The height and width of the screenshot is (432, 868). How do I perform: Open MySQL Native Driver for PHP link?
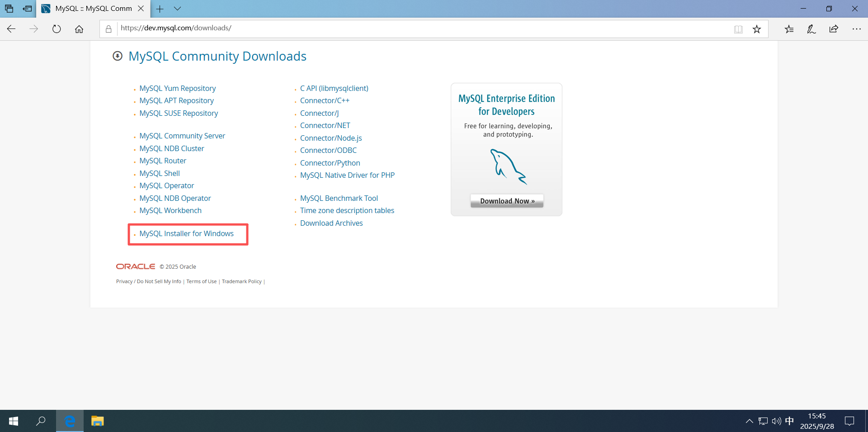(347, 175)
